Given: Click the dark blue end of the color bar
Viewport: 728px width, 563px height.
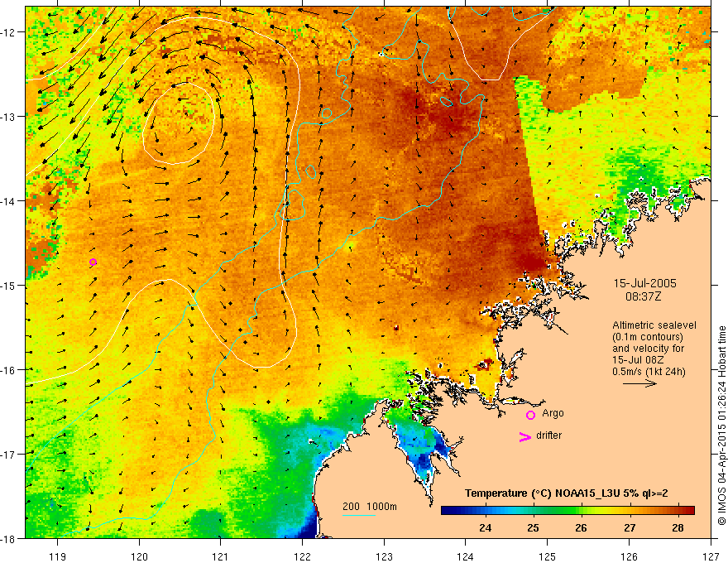Looking at the screenshot, I should pos(445,511).
